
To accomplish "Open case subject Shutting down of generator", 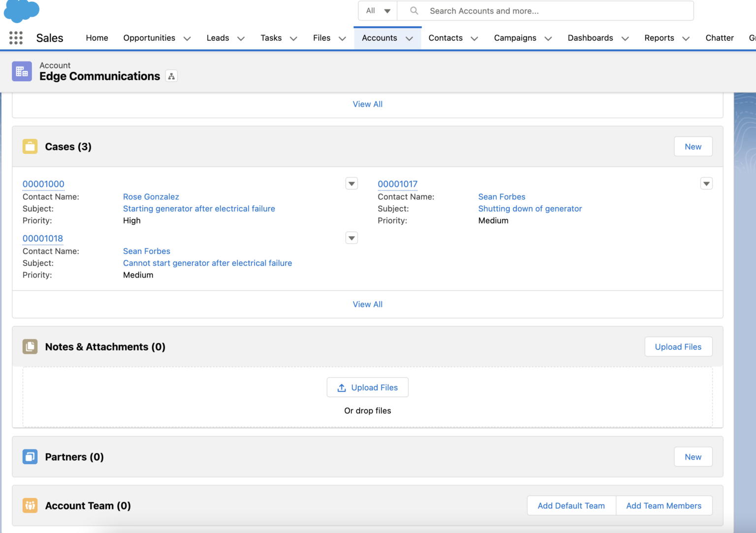I will [x=530, y=208].
